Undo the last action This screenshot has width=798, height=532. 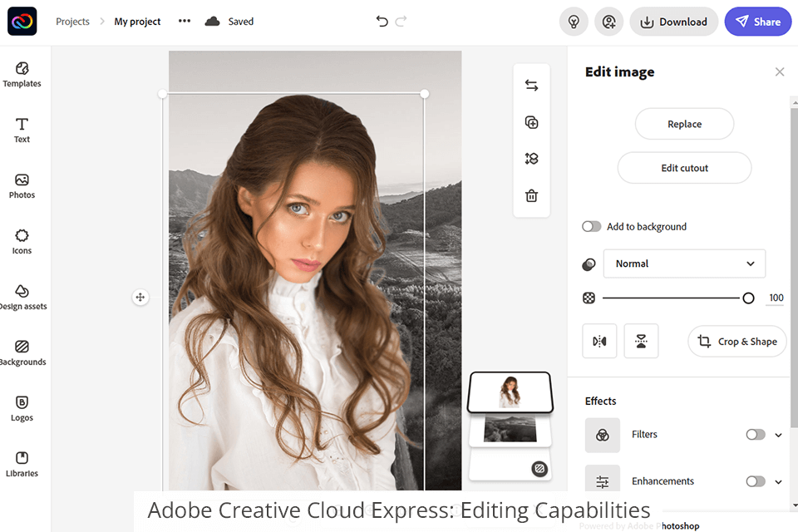point(382,22)
